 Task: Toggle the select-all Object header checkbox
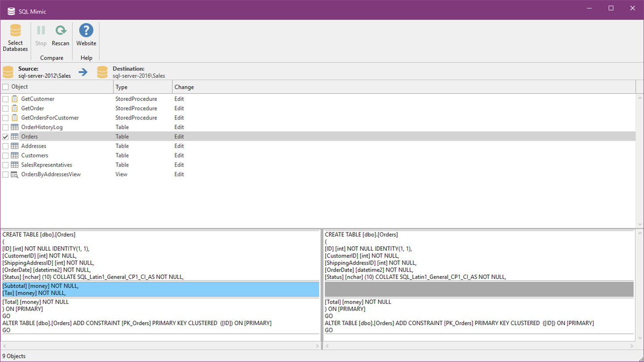pyautogui.click(x=5, y=87)
